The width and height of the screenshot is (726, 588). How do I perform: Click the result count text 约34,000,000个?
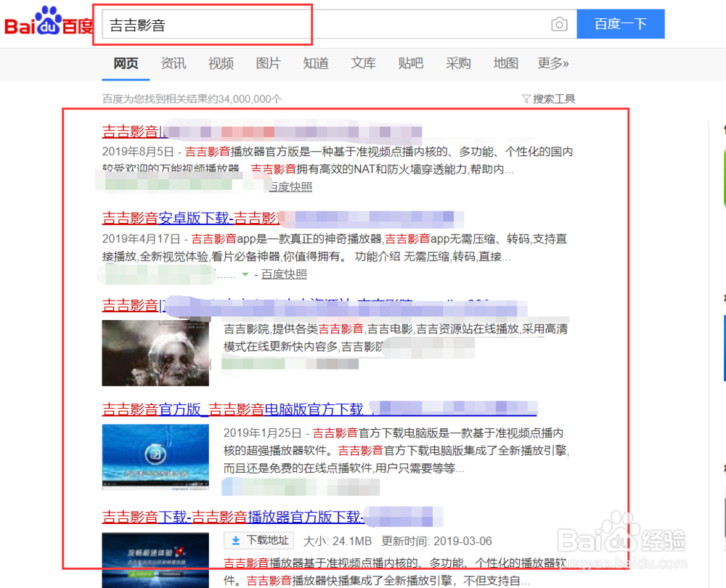coord(244,99)
